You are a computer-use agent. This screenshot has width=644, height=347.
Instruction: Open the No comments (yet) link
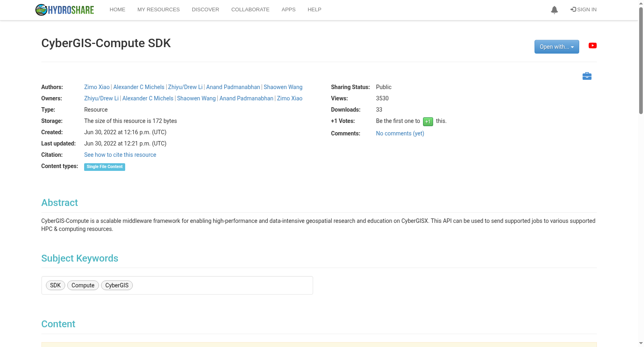coord(400,133)
